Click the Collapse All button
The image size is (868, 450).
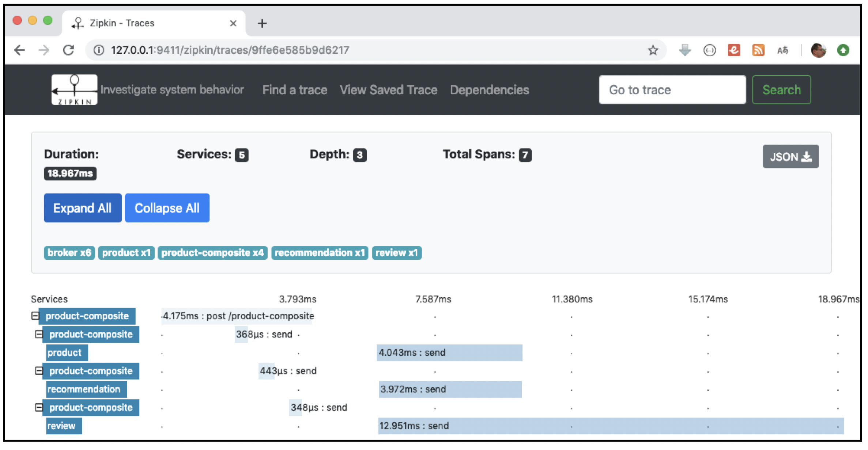(x=167, y=208)
